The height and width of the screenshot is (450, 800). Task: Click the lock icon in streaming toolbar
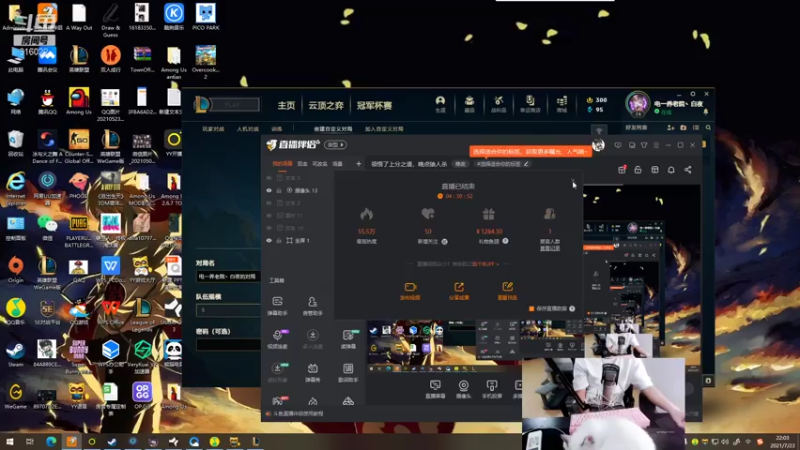[638, 170]
